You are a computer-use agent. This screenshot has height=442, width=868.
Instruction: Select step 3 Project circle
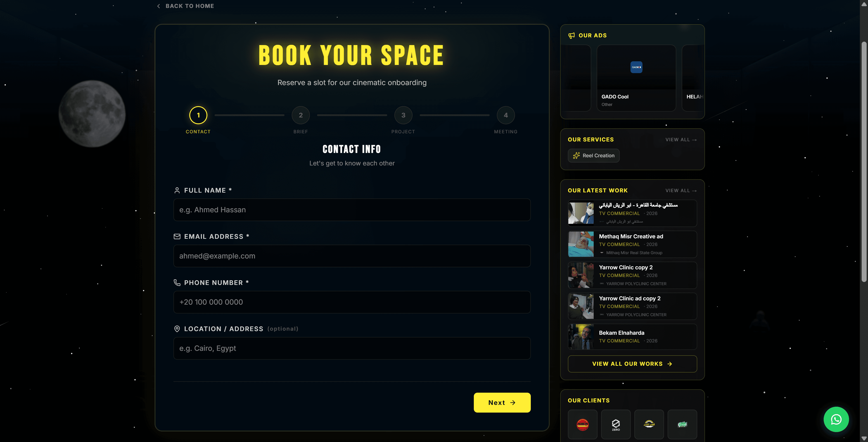pyautogui.click(x=403, y=115)
